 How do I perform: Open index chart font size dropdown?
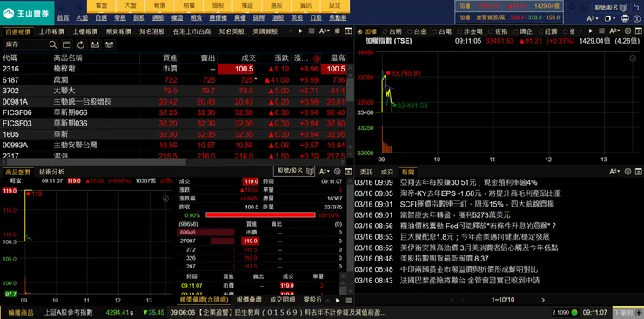614,31
